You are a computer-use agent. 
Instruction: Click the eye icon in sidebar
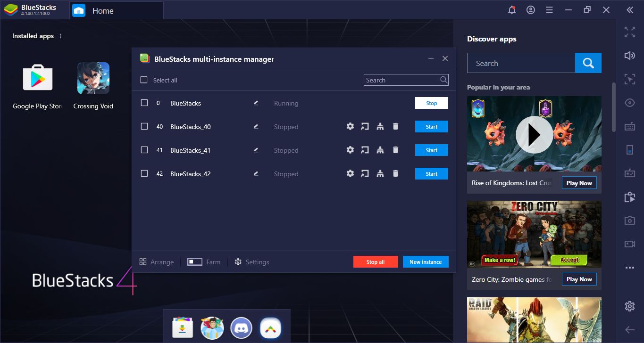point(630,103)
